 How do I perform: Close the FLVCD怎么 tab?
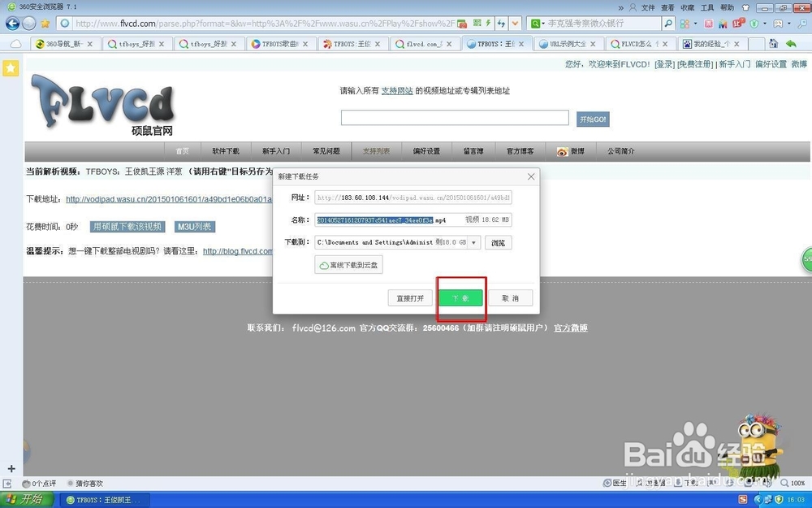[x=665, y=44]
